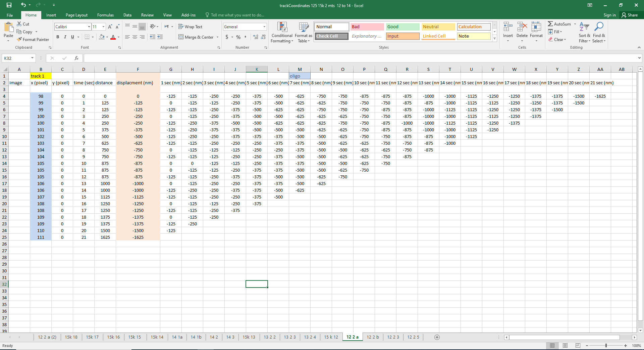Viewport: 644px width, 350px height.
Task: Open Sort & Filter tool
Action: (x=584, y=33)
